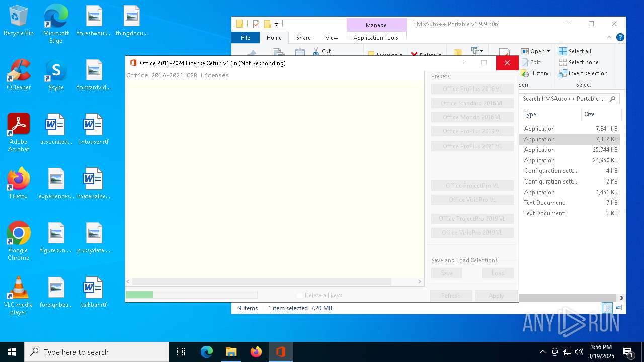Open the Recycle Bin desktop icon
The width and height of the screenshot is (644, 362).
pyautogui.click(x=19, y=22)
